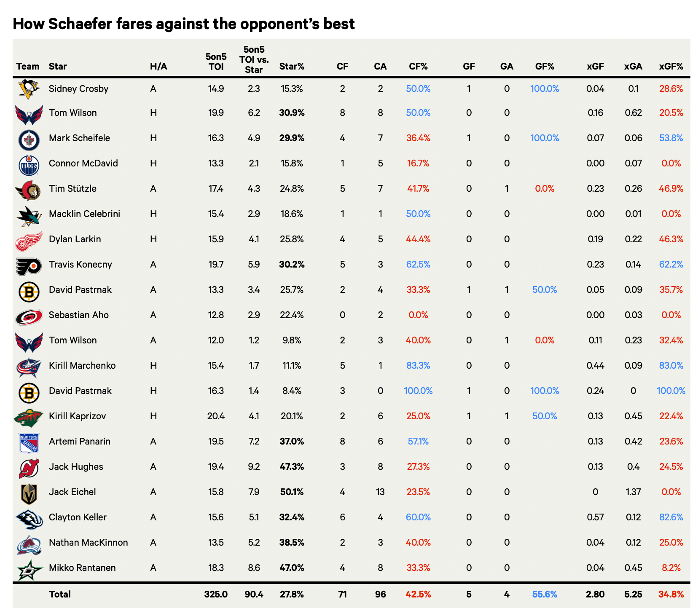Click the Philadelphia Flyers logo

29,266
